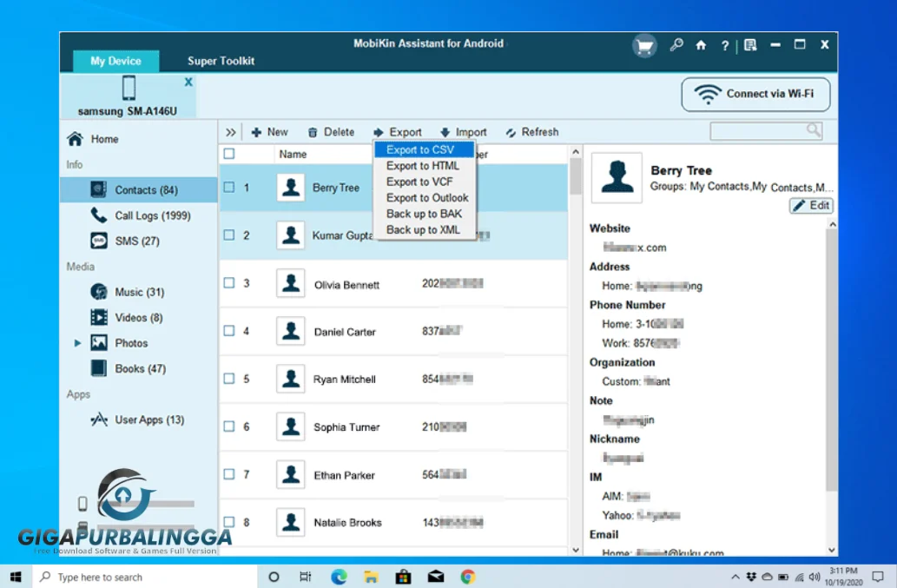Viewport: 897px width, 588px height.
Task: Open SMS (27) in sidebar
Action: click(x=125, y=241)
